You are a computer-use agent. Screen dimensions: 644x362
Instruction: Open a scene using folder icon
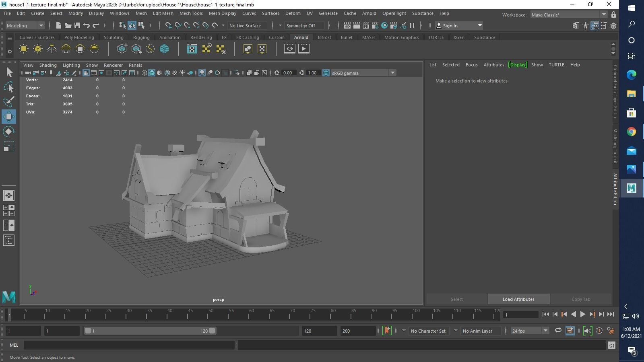click(x=68, y=25)
